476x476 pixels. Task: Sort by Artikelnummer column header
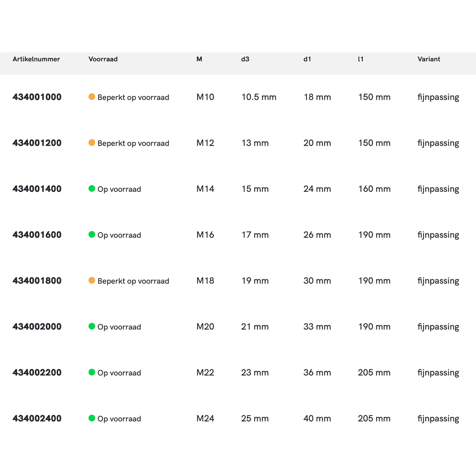36,59
